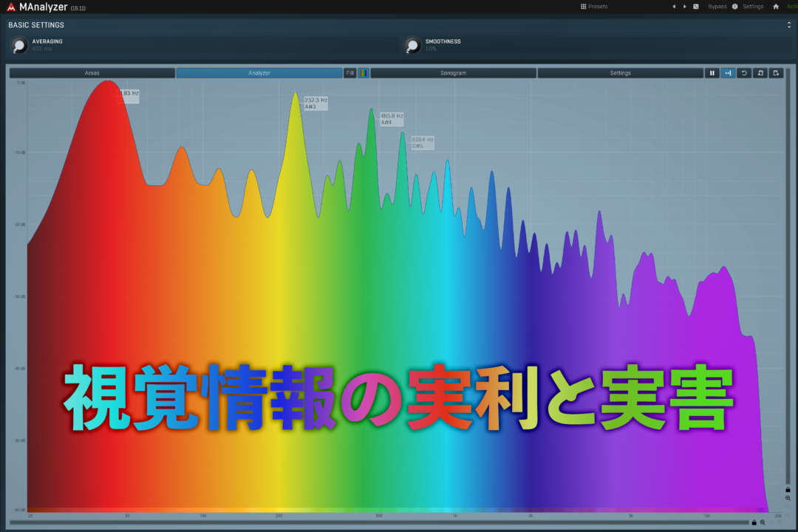
Task: Open the analyzer Settings tab
Action: pyautogui.click(x=620, y=73)
